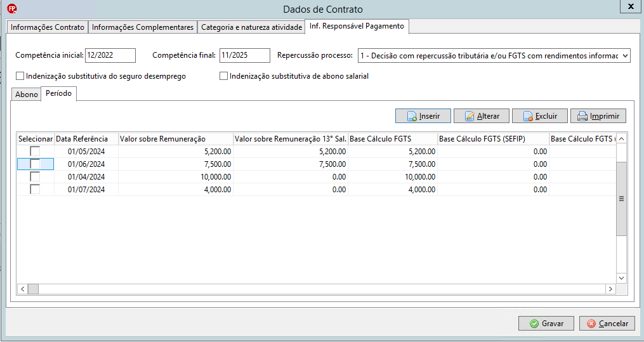Check Indenização substitutiva do seguro desemprego

click(20, 76)
